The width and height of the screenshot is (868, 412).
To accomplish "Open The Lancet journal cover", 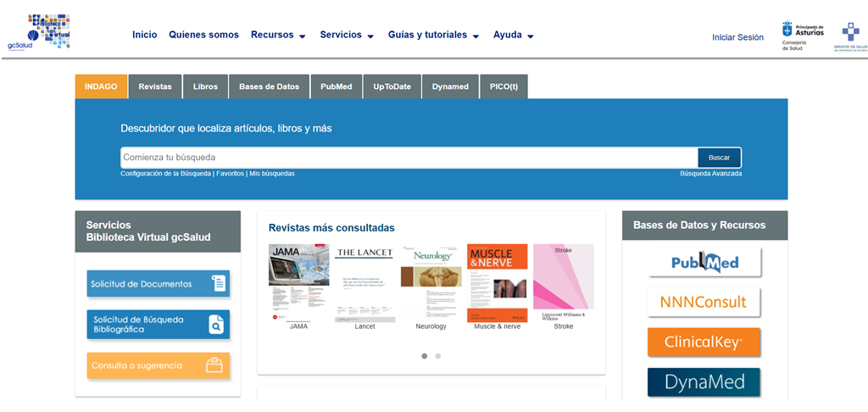I will coord(364,283).
